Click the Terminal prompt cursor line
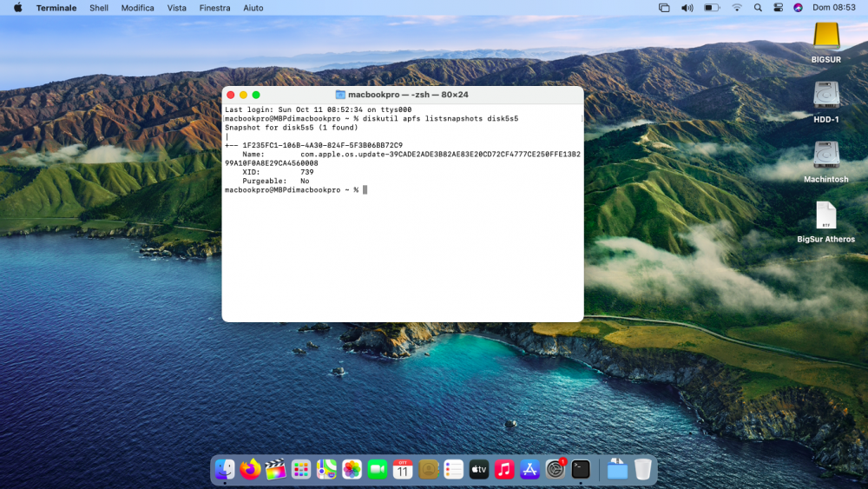Screen dimensions: 868x489 [x=296, y=190]
